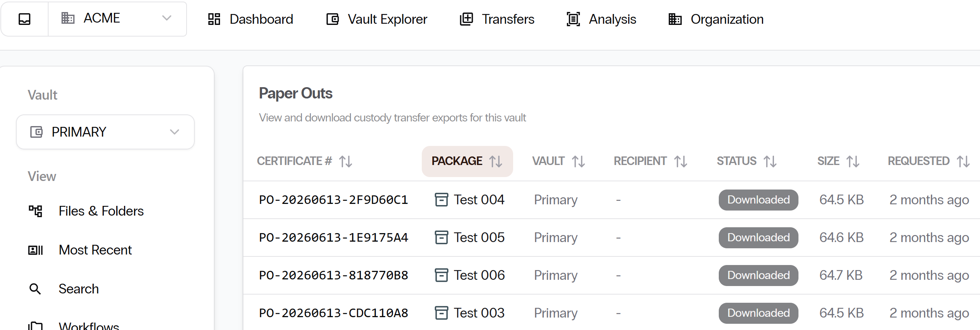Click the Test 004 package archive icon
Viewport: 980px width, 330px height.
point(441,200)
